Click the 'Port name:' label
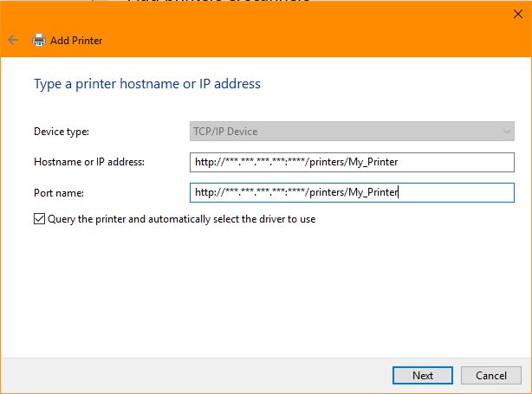 (x=57, y=192)
